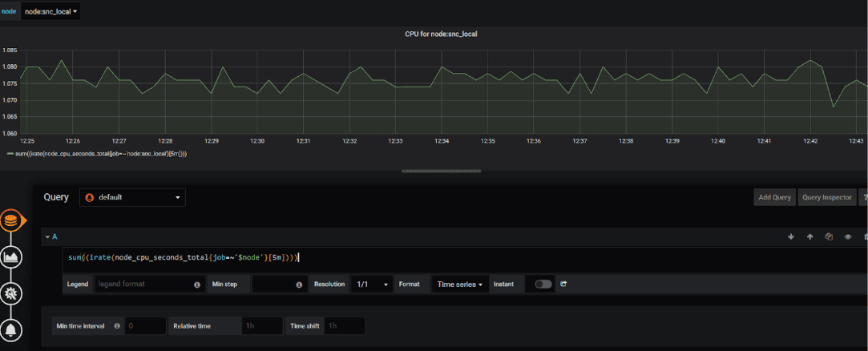Open the Alert bell tab icon

click(x=12, y=330)
